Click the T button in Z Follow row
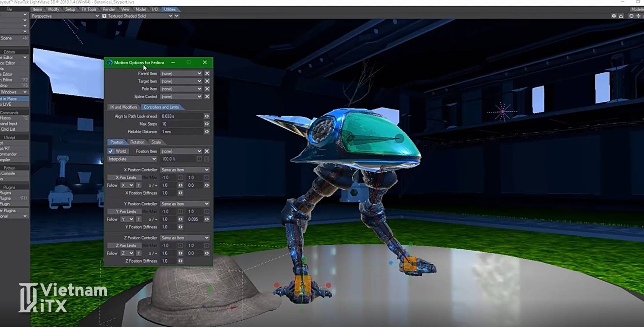644x327 pixels. [x=138, y=253]
